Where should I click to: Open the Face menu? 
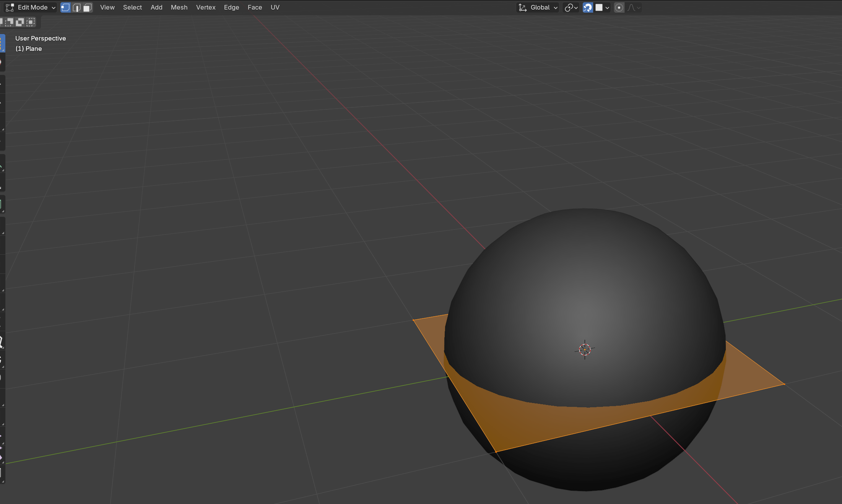coord(255,8)
